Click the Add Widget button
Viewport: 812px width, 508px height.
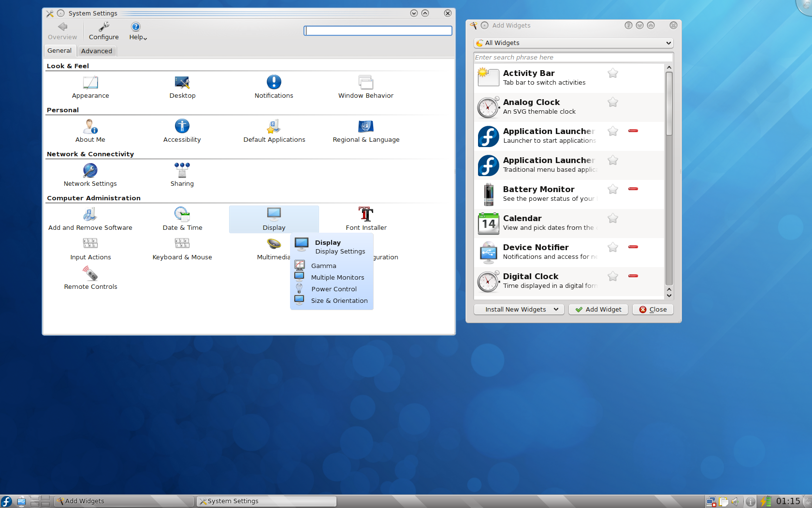[x=598, y=310]
